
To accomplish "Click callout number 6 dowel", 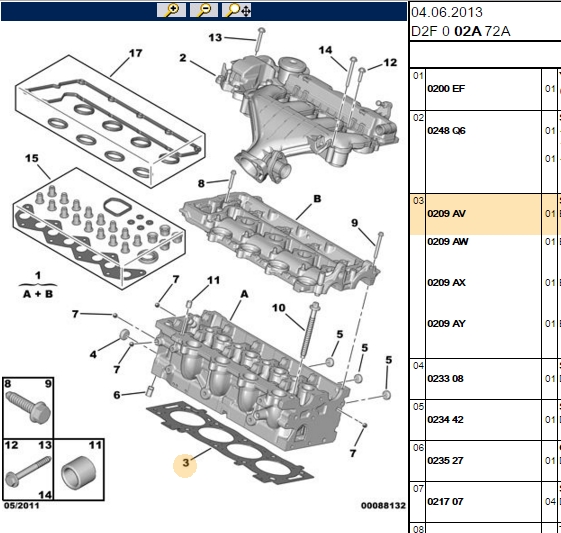I will [x=117, y=395].
